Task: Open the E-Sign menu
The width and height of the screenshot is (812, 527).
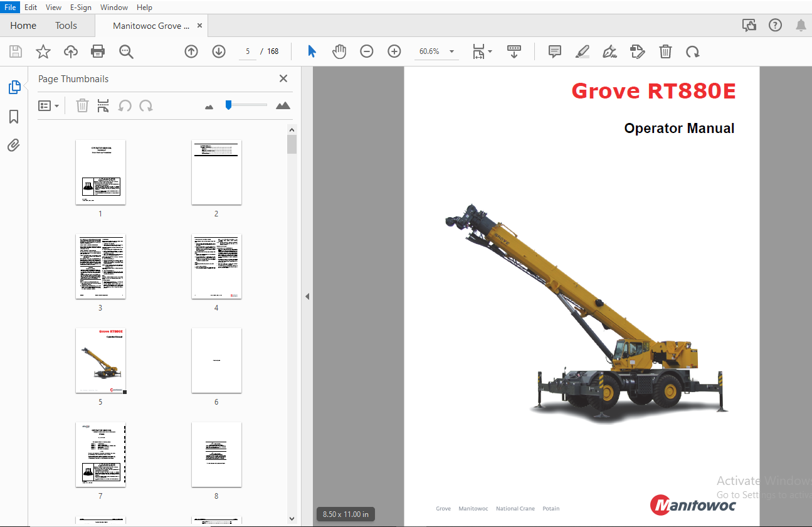Action: click(81, 8)
